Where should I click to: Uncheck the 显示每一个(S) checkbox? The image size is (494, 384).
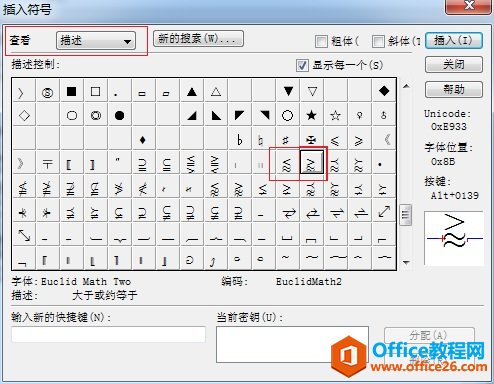[x=302, y=65]
